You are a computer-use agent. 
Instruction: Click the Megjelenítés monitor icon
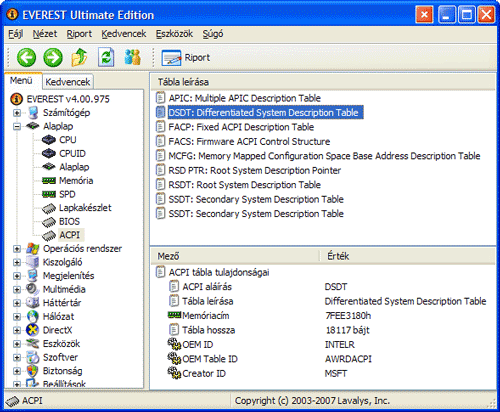pos(33,276)
